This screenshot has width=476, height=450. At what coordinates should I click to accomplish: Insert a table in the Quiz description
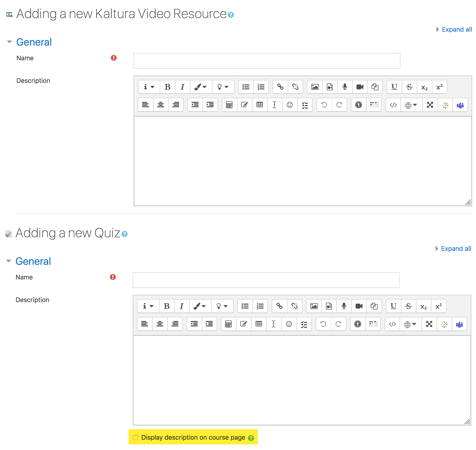click(x=259, y=324)
